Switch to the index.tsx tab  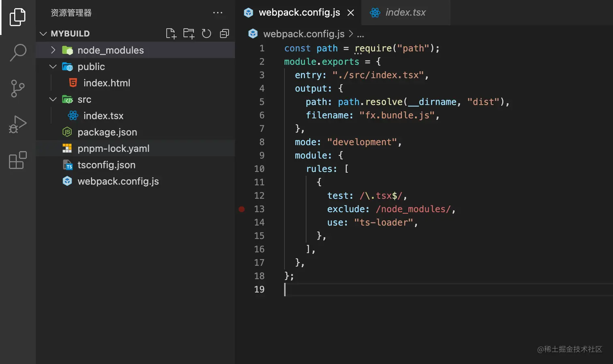(x=405, y=13)
